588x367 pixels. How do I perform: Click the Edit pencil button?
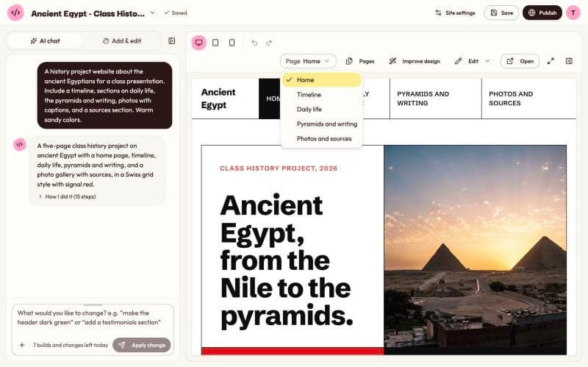pos(467,61)
